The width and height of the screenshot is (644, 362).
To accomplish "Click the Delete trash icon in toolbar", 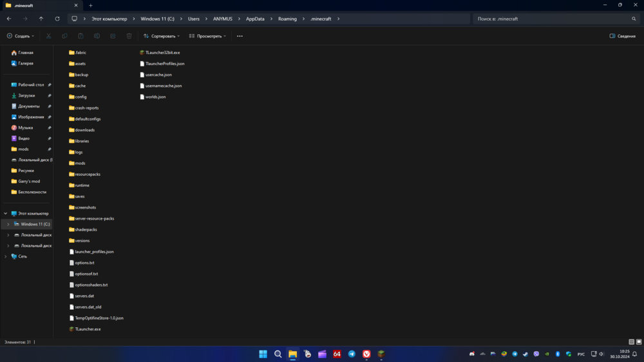I will coord(129,36).
